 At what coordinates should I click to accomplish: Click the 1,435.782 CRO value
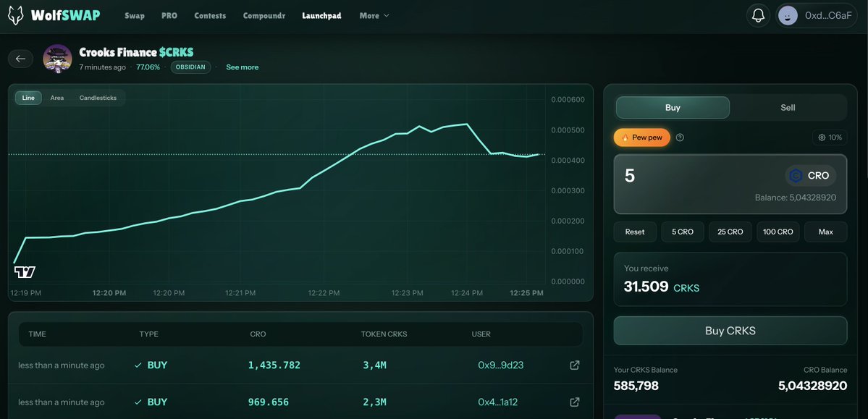point(274,365)
